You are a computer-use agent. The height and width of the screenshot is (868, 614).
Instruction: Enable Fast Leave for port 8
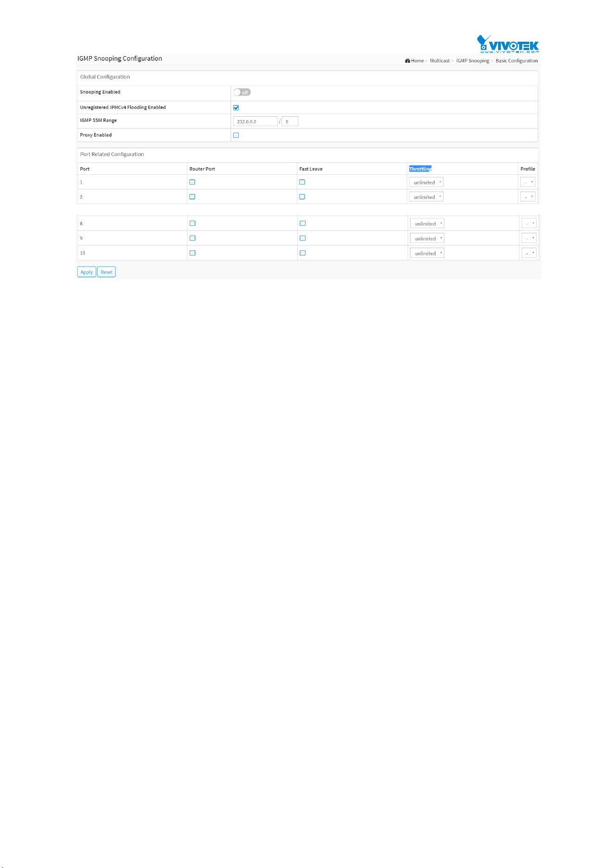[x=302, y=223]
